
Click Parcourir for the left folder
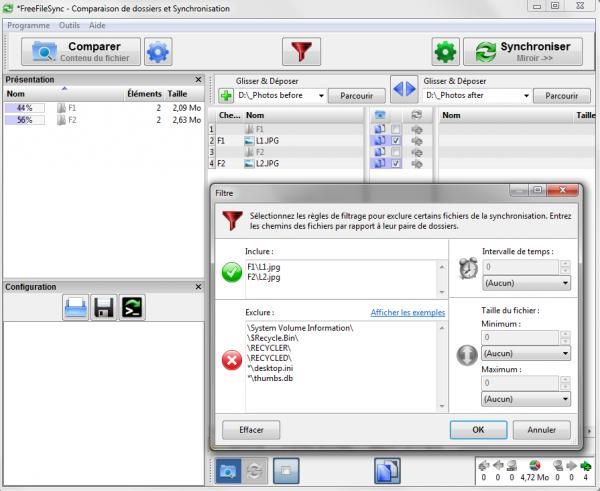tap(357, 96)
